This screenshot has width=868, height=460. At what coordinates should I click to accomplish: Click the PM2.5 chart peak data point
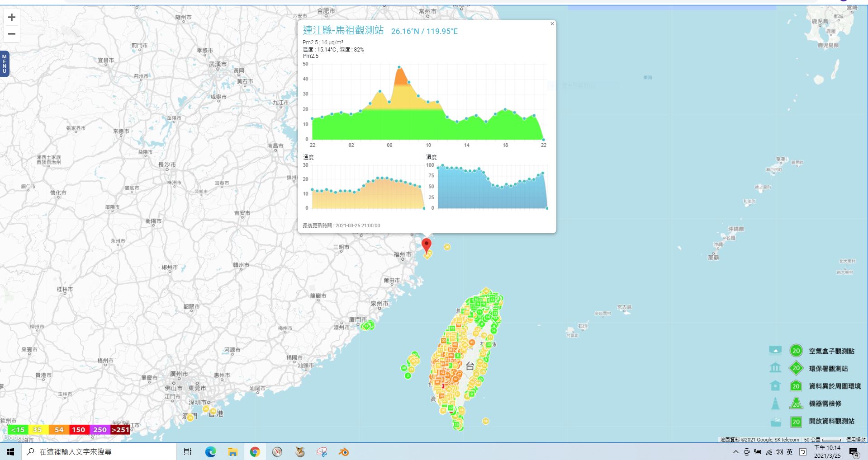399,67
